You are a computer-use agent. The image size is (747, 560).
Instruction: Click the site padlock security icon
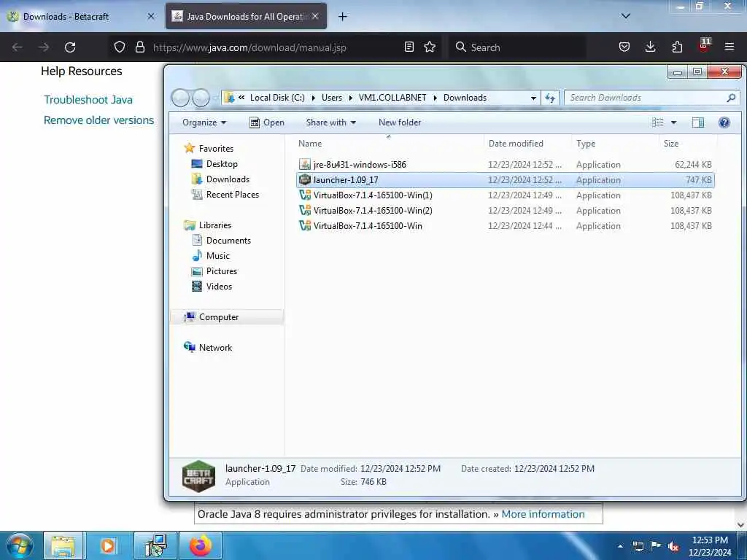139,47
